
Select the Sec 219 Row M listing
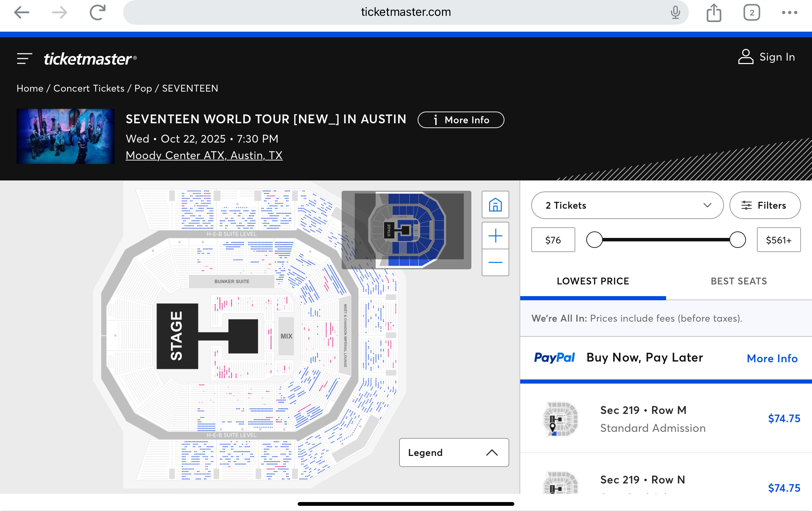coord(666,419)
